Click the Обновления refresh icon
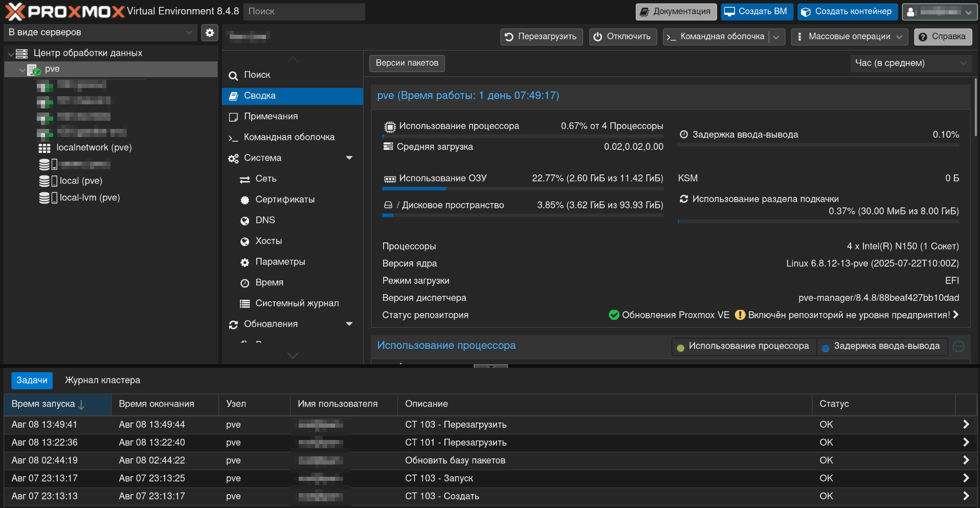Screen dimensions: 980x508 pyautogui.click(x=233, y=325)
